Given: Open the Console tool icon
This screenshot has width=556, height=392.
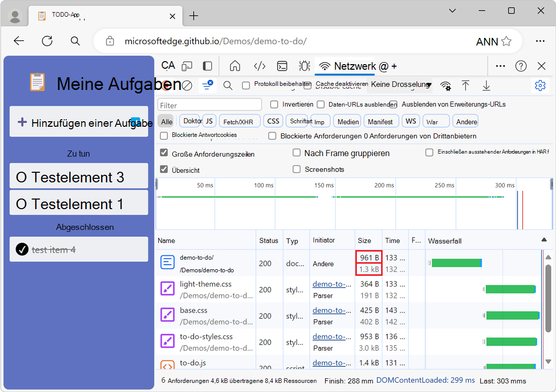Looking at the screenshot, I should click(x=282, y=66).
